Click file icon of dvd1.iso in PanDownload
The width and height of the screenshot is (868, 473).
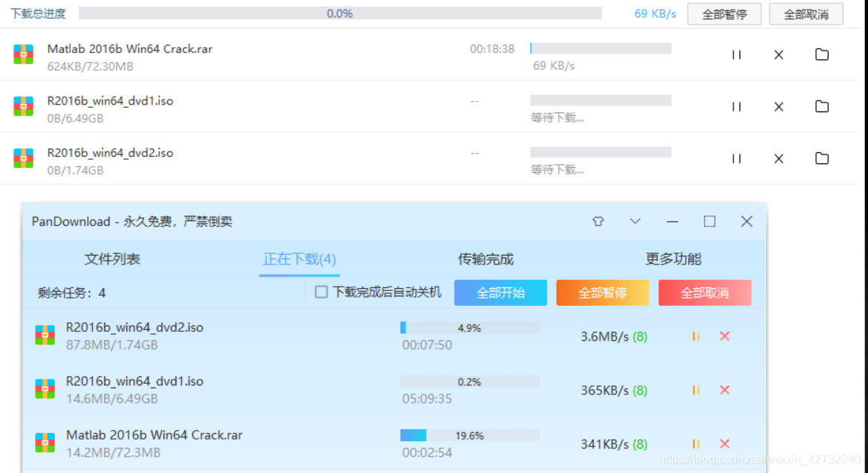45,389
